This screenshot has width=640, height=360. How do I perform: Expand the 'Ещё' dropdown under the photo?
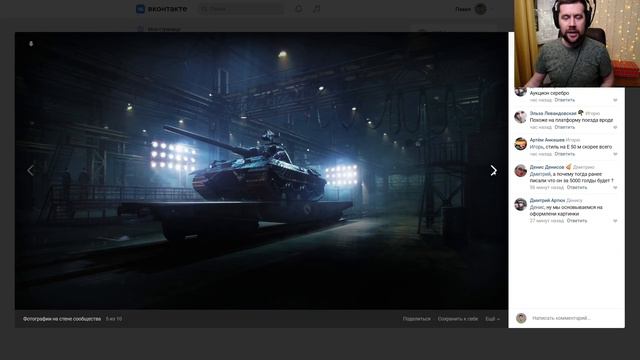click(492, 319)
